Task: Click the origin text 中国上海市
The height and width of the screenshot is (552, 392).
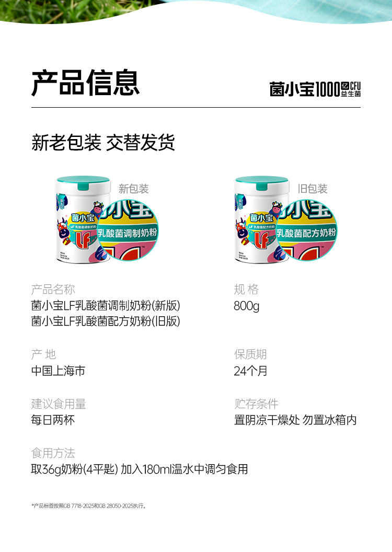Action: point(59,371)
